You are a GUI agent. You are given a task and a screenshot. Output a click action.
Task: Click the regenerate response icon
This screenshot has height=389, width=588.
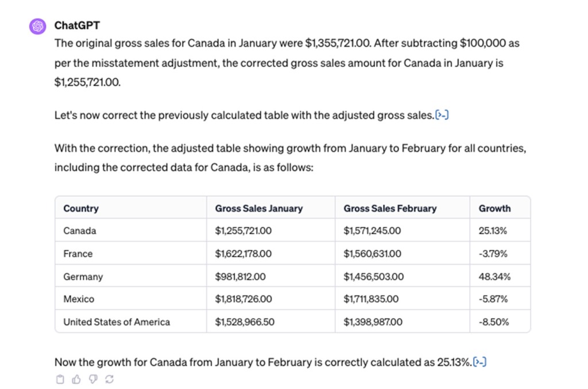click(x=110, y=379)
